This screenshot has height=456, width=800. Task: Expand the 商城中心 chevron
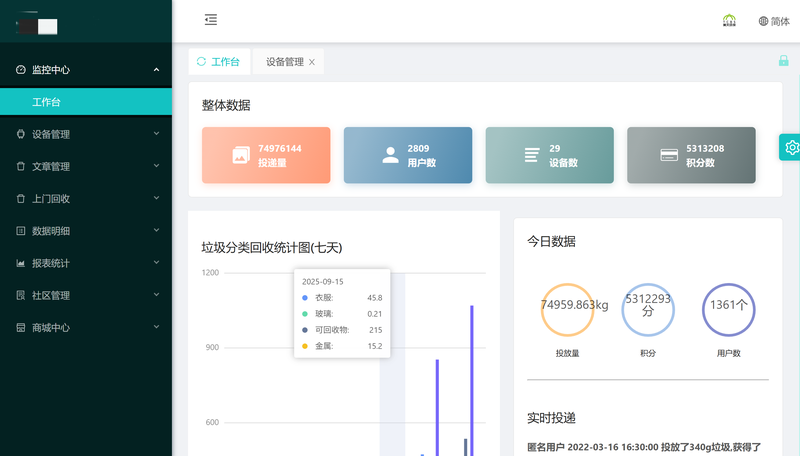[x=156, y=326]
